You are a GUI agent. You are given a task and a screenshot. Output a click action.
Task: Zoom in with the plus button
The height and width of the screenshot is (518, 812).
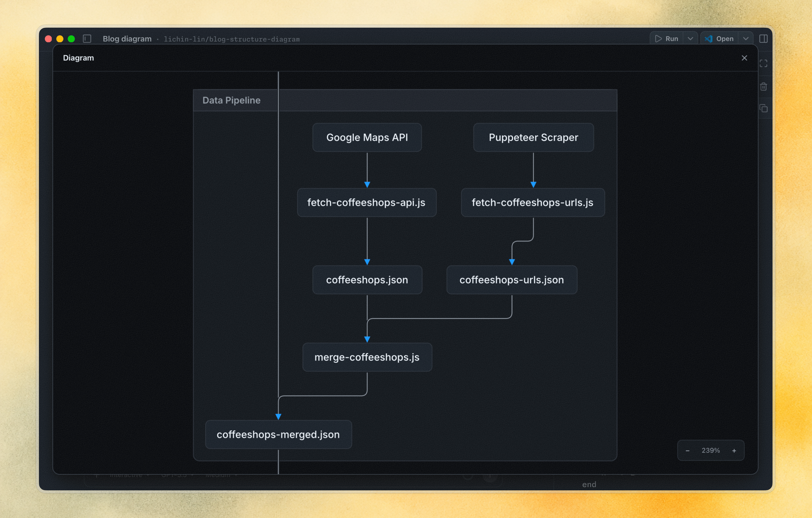(734, 451)
